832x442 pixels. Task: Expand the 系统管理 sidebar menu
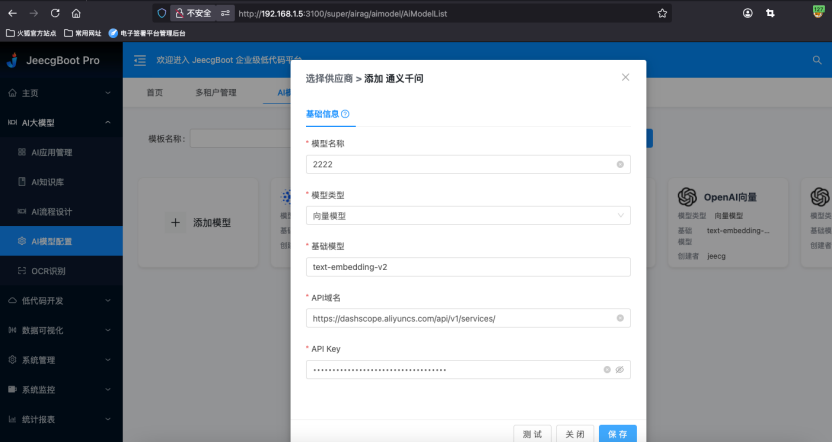60,359
